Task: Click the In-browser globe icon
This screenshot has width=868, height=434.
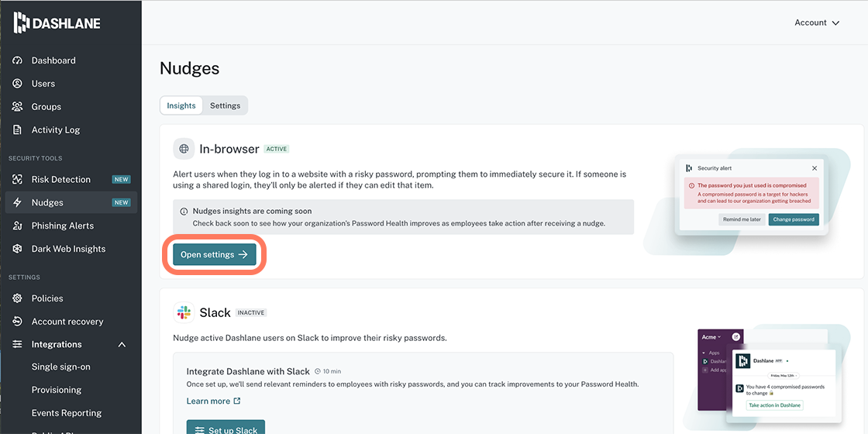Action: point(184,149)
